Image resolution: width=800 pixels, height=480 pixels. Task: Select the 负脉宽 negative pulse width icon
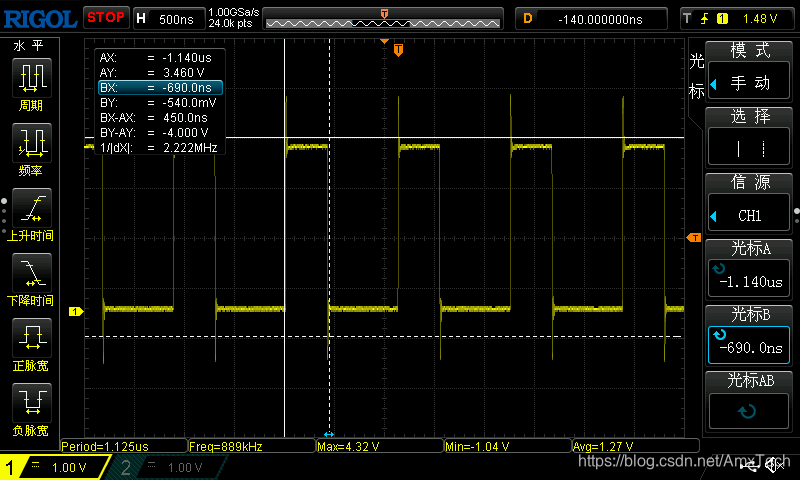click(32, 402)
